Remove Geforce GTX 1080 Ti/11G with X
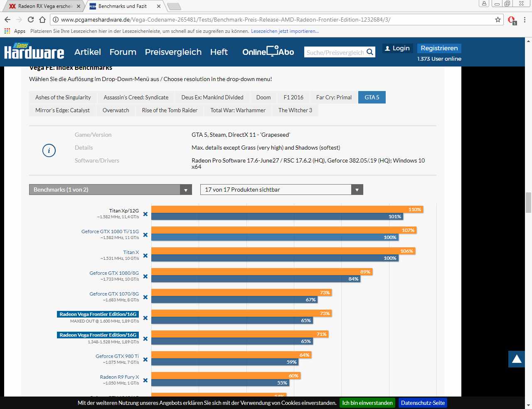The width and height of the screenshot is (532, 409). click(x=145, y=235)
